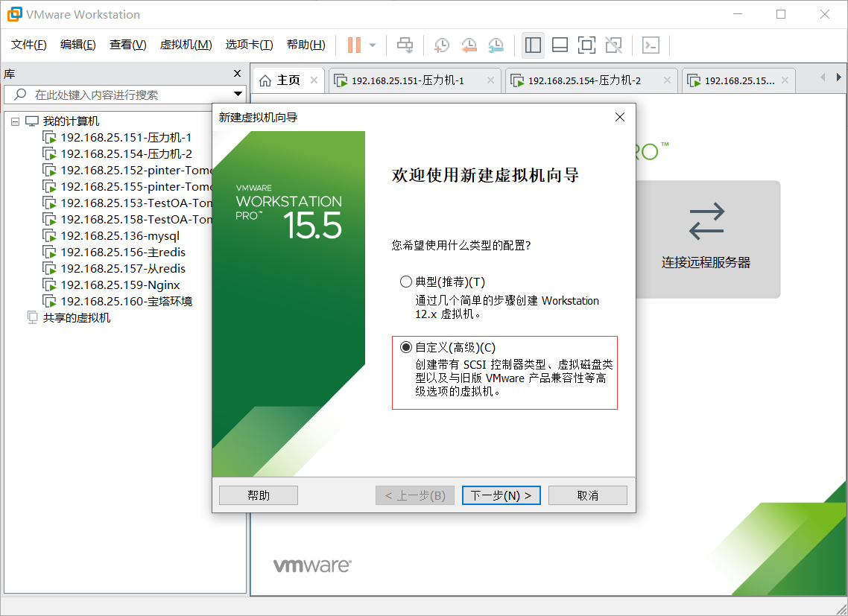Click the console view toolbar icon
The height and width of the screenshot is (616, 848).
[x=651, y=45]
